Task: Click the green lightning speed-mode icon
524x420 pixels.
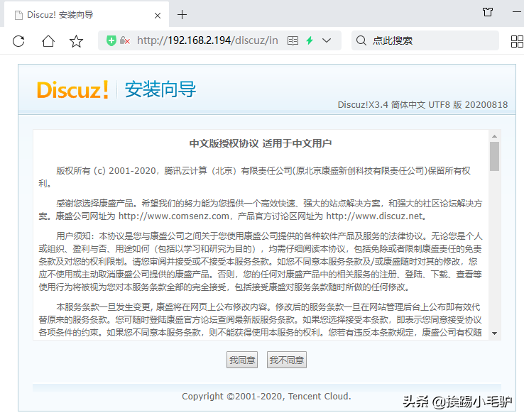Action: point(310,40)
